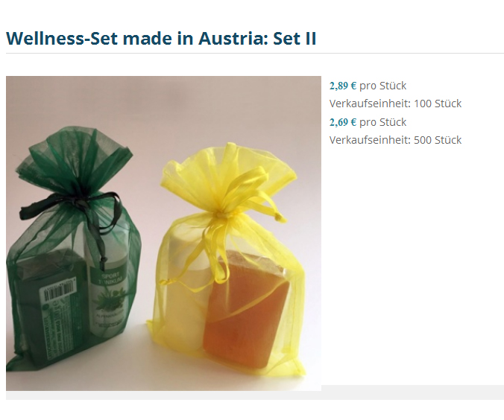
Task: Click the "Verkaufseinheit: 500 Stück" line
Action: (x=395, y=140)
